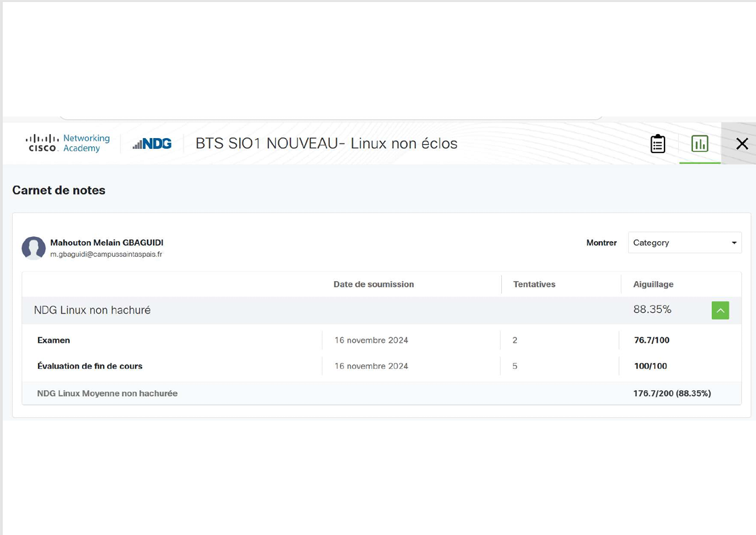Click the NDG Linux Moyenne non hachurée row

tap(107, 393)
